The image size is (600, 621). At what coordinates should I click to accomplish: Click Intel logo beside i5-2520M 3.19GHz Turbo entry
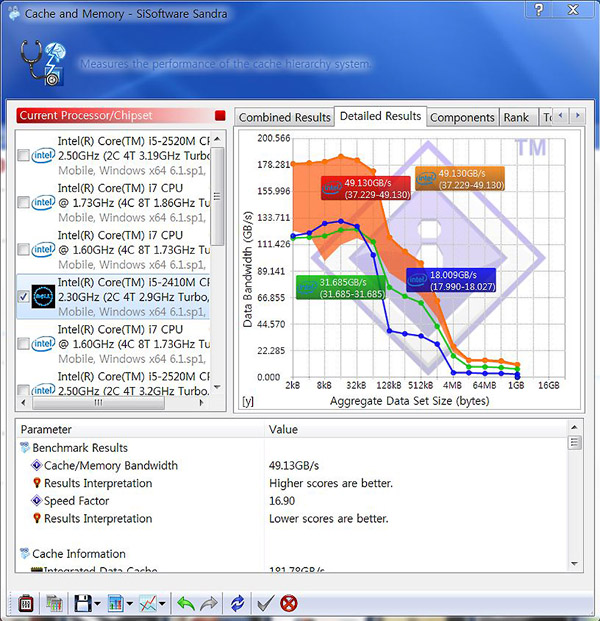(43, 155)
